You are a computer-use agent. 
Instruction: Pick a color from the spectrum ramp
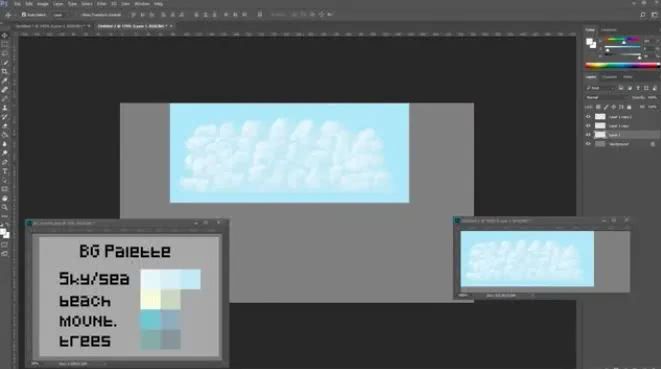coord(622,65)
